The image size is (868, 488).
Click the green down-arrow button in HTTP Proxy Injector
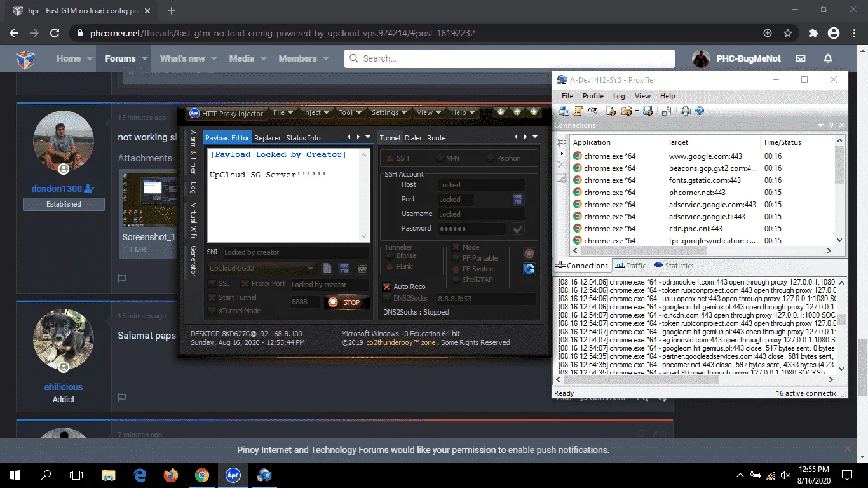tap(501, 112)
